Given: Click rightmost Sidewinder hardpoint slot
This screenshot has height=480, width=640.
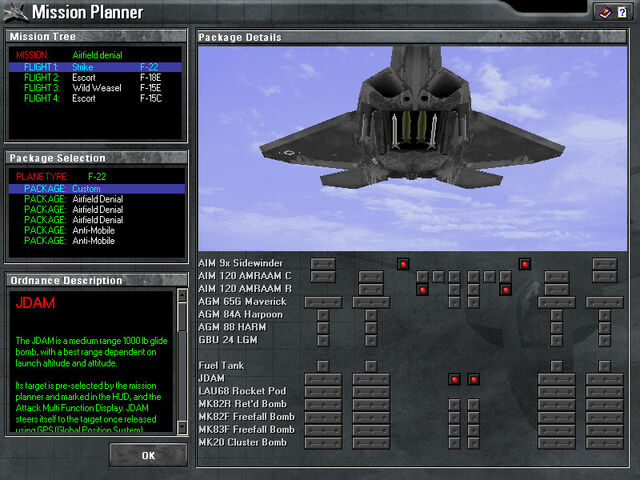Looking at the screenshot, I should click(x=604, y=264).
